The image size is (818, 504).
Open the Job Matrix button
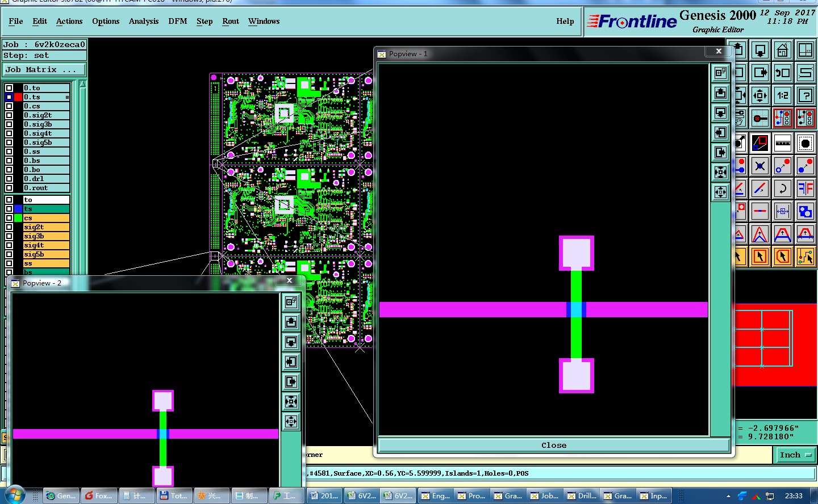pyautogui.click(x=45, y=70)
